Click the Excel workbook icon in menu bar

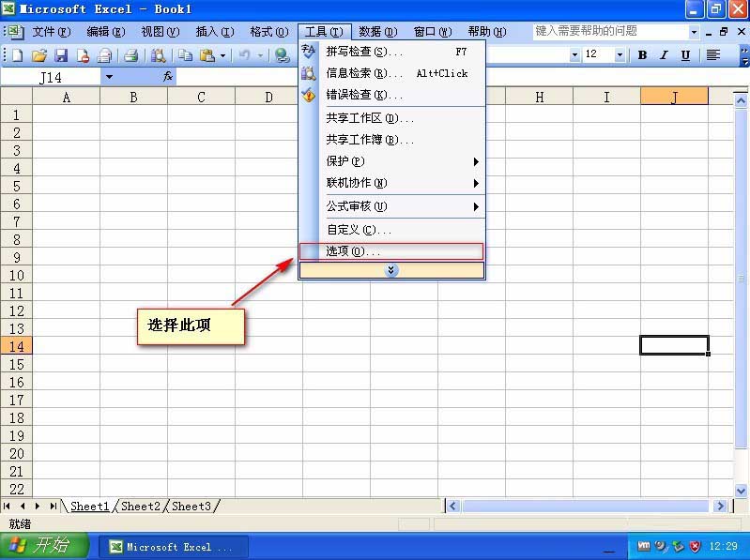click(x=15, y=32)
